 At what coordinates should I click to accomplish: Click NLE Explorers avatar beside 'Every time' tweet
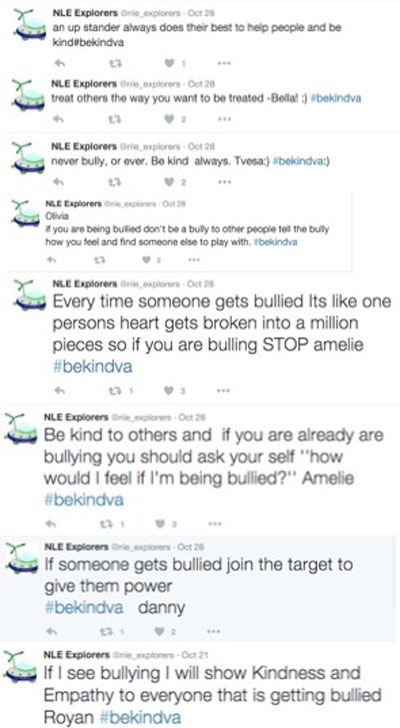point(29,295)
